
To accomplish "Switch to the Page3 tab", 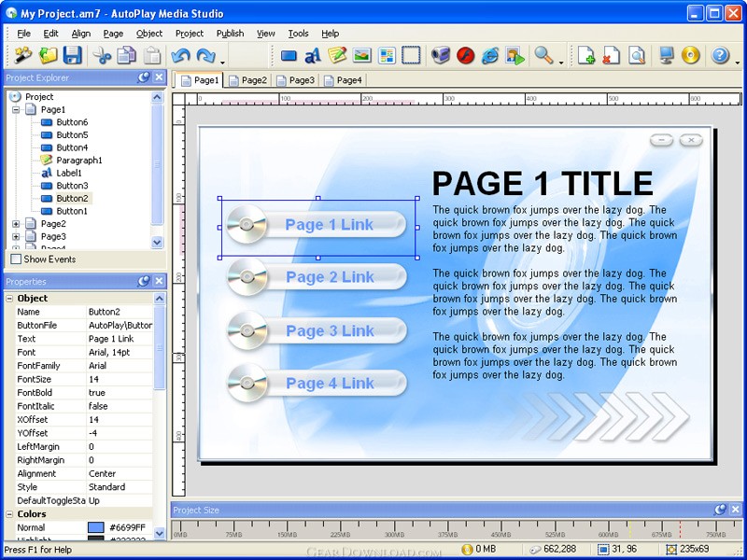I will click(296, 81).
